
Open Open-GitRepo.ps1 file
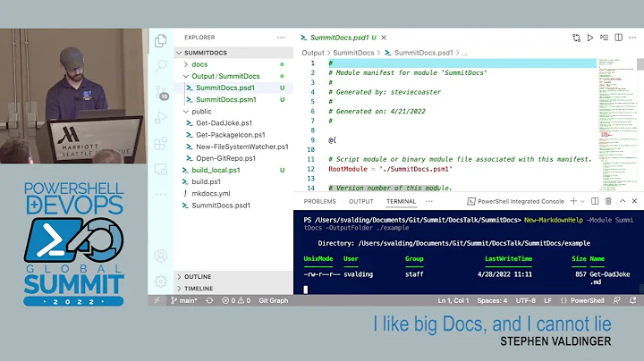[x=233, y=158]
